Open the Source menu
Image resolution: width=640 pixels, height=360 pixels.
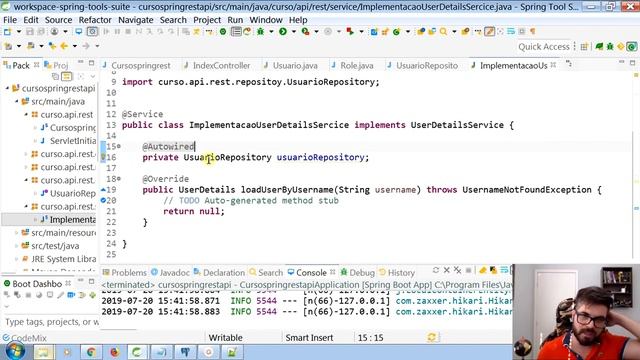click(x=58, y=20)
